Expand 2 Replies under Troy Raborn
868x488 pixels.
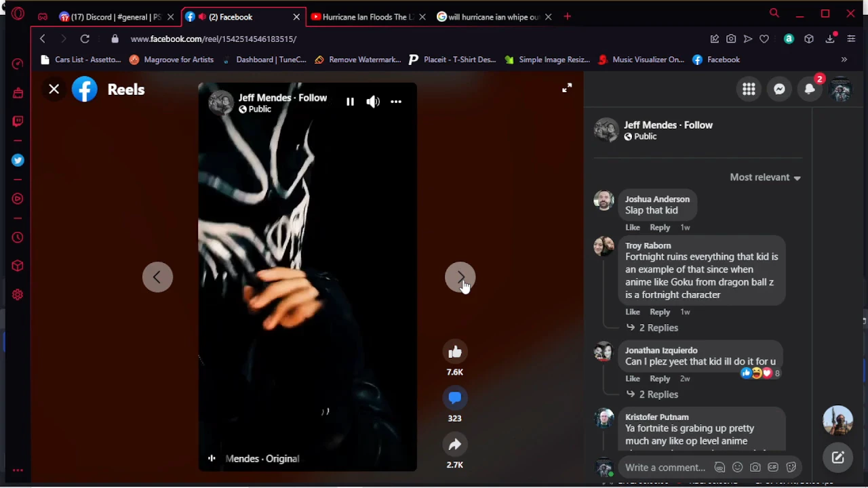(x=652, y=328)
